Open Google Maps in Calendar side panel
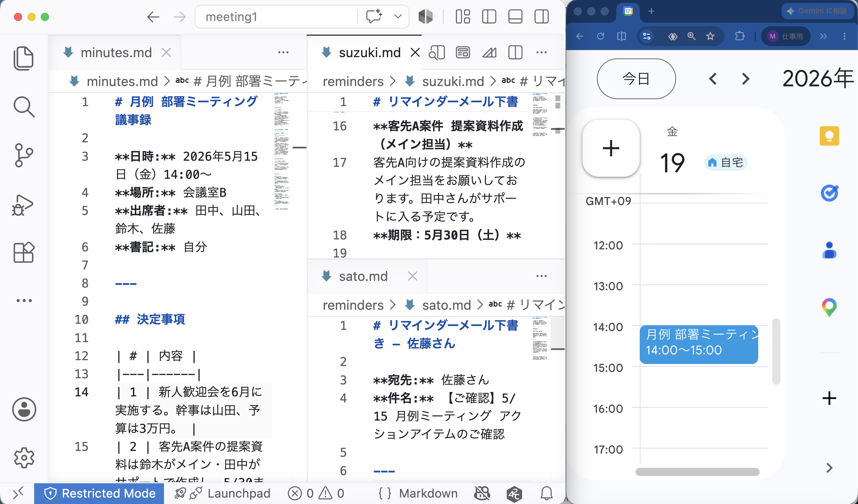858x504 pixels. click(829, 307)
